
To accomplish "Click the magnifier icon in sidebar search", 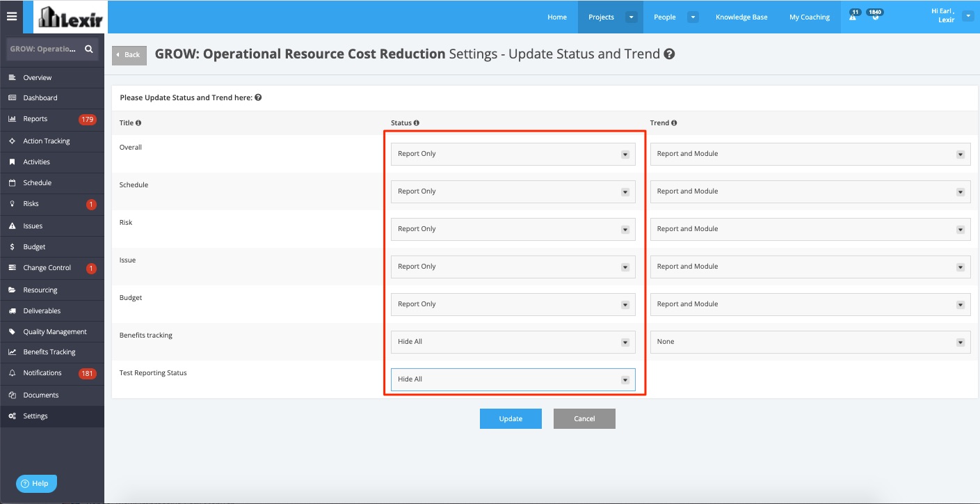I will 89,49.
